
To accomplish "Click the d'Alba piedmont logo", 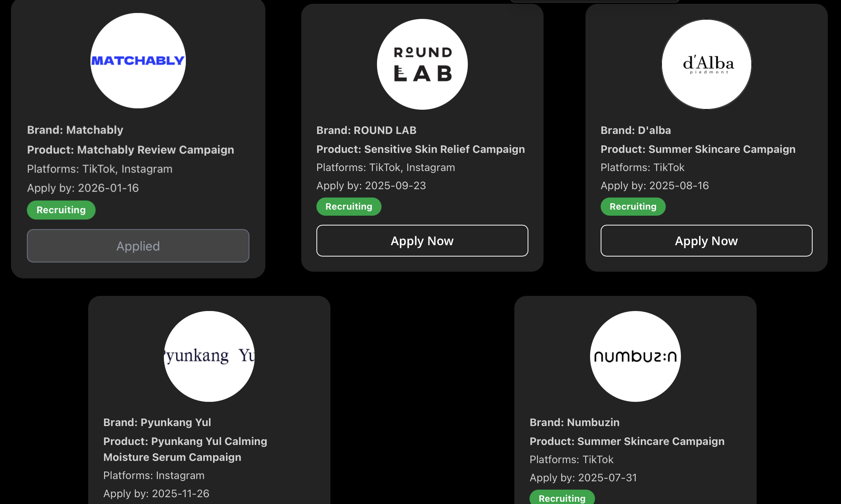I will [707, 64].
